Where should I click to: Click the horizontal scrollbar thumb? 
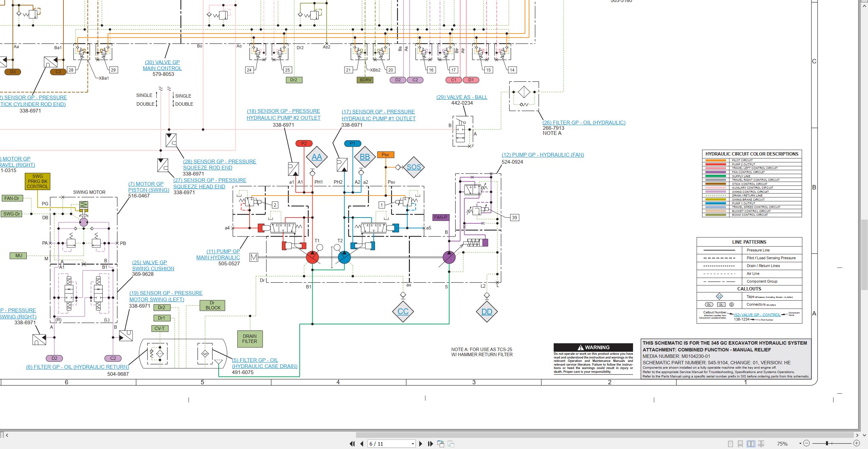(605, 435)
